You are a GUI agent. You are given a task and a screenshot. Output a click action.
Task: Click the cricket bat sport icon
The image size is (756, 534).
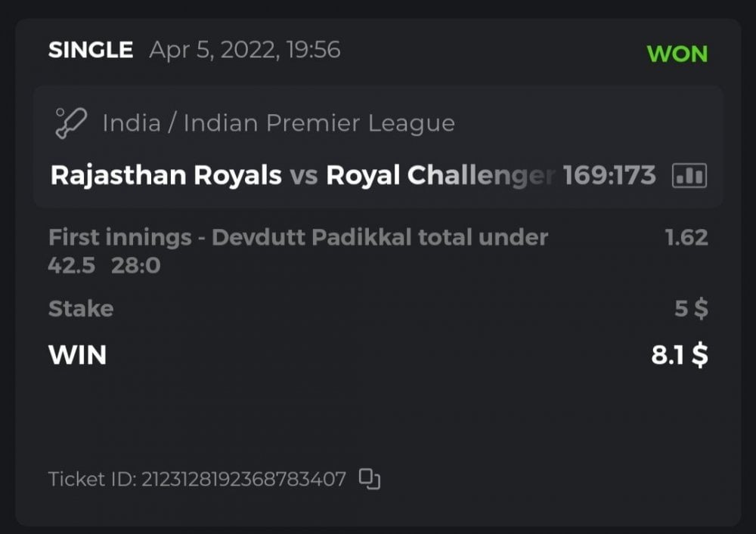click(70, 123)
